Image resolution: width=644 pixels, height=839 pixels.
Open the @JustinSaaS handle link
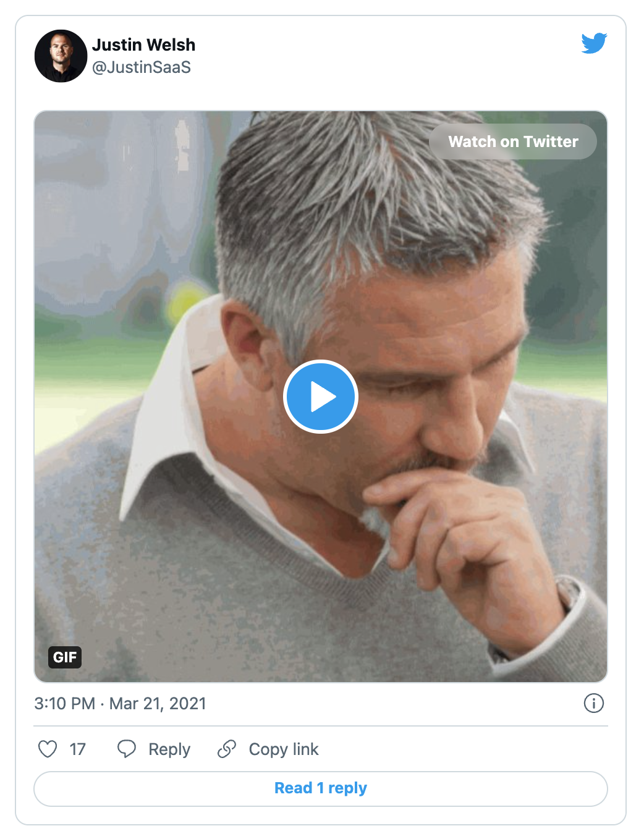pyautogui.click(x=142, y=67)
